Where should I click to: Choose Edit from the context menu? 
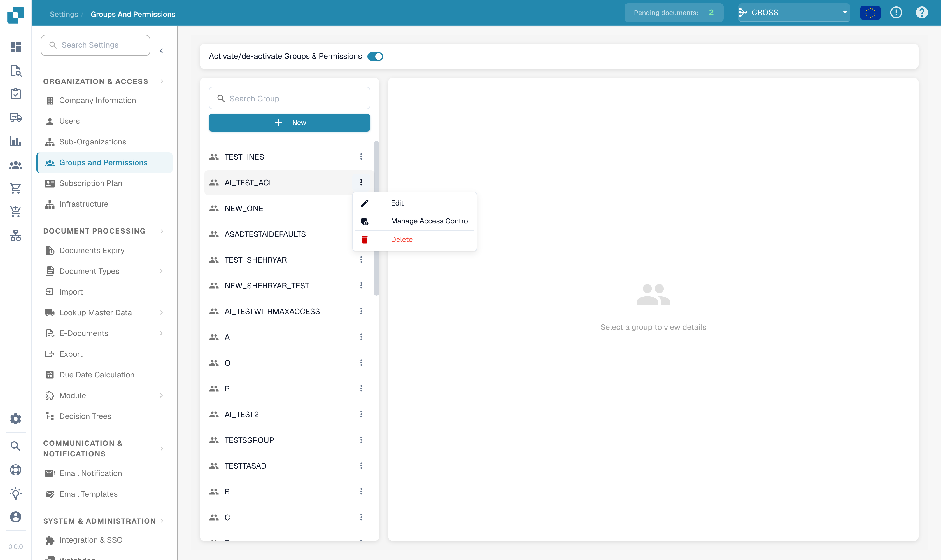point(414,203)
